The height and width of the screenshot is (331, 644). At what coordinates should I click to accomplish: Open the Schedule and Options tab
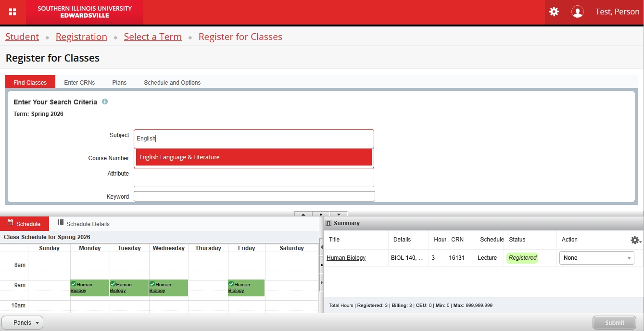point(172,83)
